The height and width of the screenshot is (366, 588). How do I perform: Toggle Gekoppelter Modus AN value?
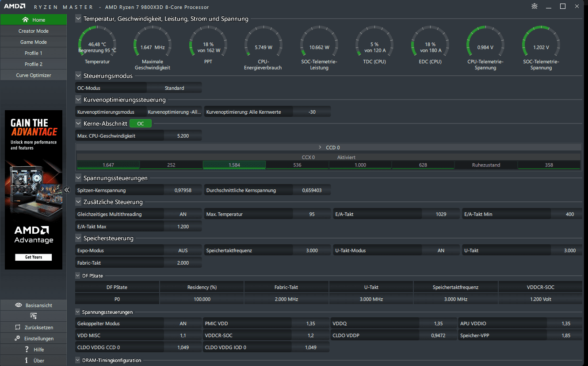tap(183, 324)
